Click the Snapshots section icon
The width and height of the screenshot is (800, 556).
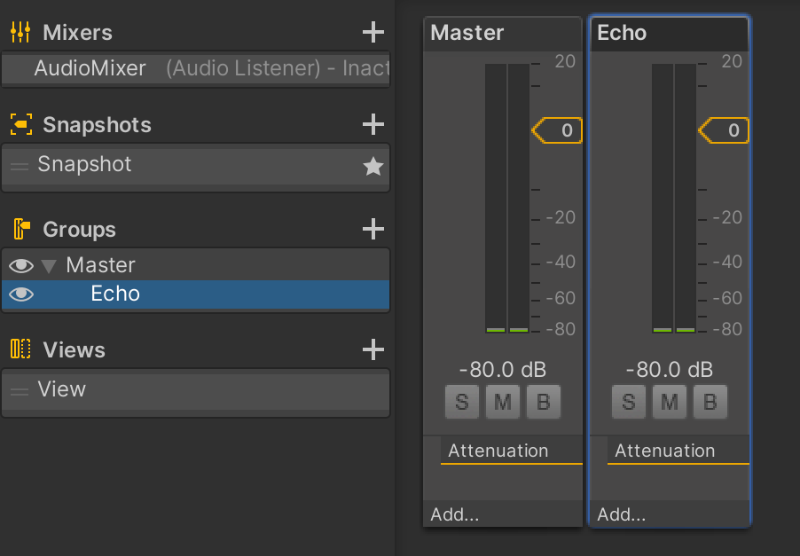click(x=20, y=125)
